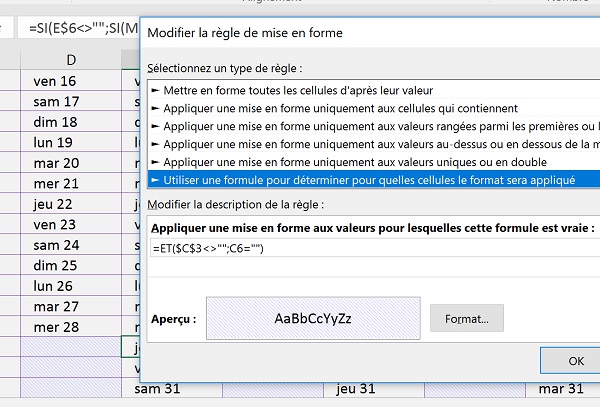
Task: Select hatched empty cell in column D below 'mer 28'
Action: 71,347
